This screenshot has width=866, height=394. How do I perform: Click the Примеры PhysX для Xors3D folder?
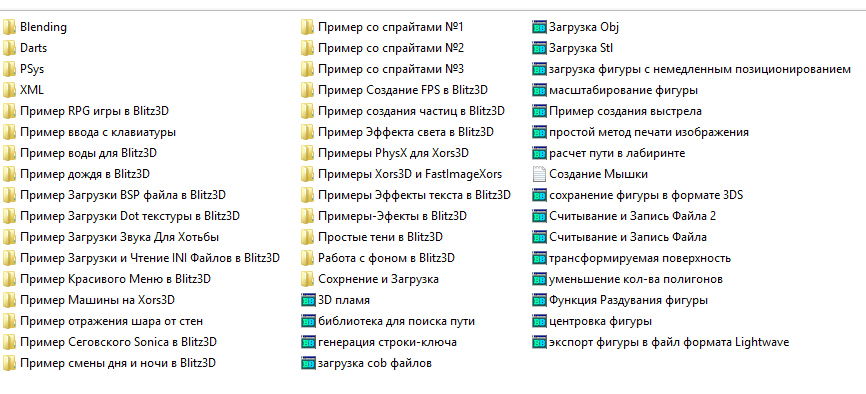pyautogui.click(x=385, y=153)
